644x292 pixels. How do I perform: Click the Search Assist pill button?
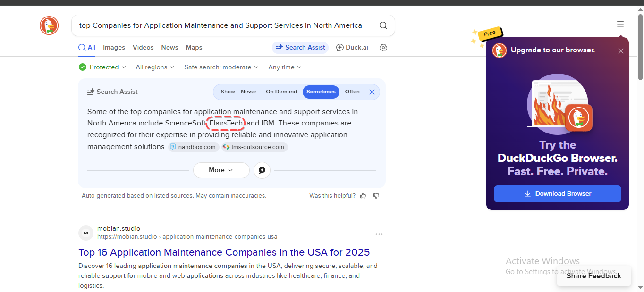pos(300,48)
